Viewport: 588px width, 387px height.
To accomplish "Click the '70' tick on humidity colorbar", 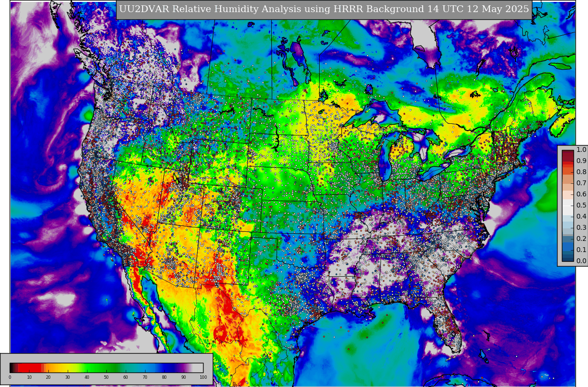I will click(145, 377).
